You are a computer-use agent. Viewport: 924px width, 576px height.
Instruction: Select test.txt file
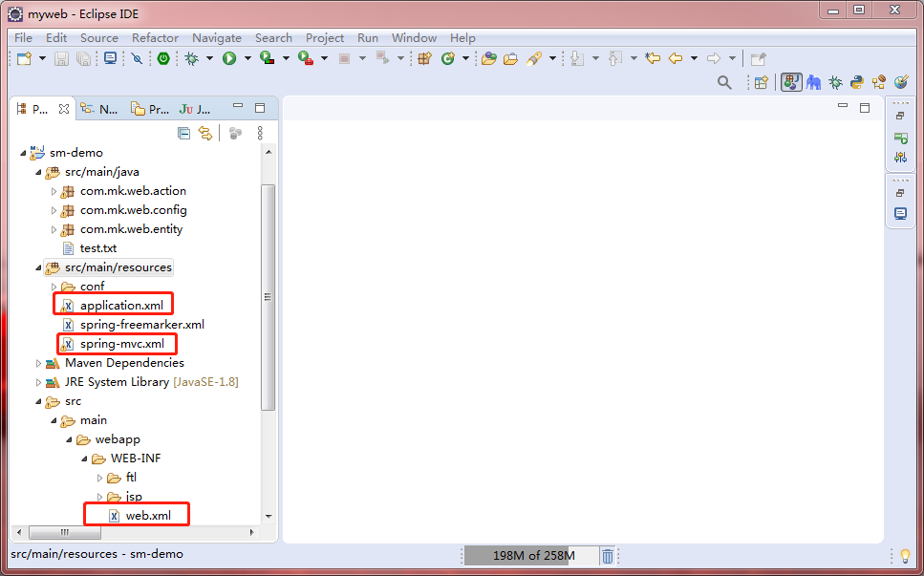click(x=98, y=248)
